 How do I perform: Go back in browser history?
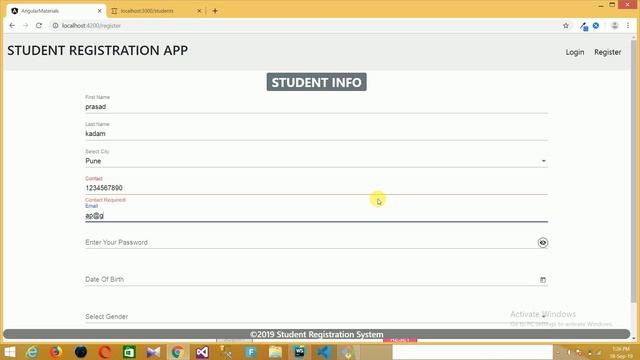point(12,26)
